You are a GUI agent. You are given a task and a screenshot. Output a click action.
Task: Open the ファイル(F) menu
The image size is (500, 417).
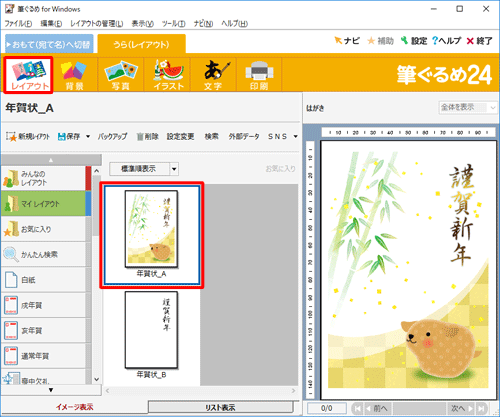(x=18, y=23)
